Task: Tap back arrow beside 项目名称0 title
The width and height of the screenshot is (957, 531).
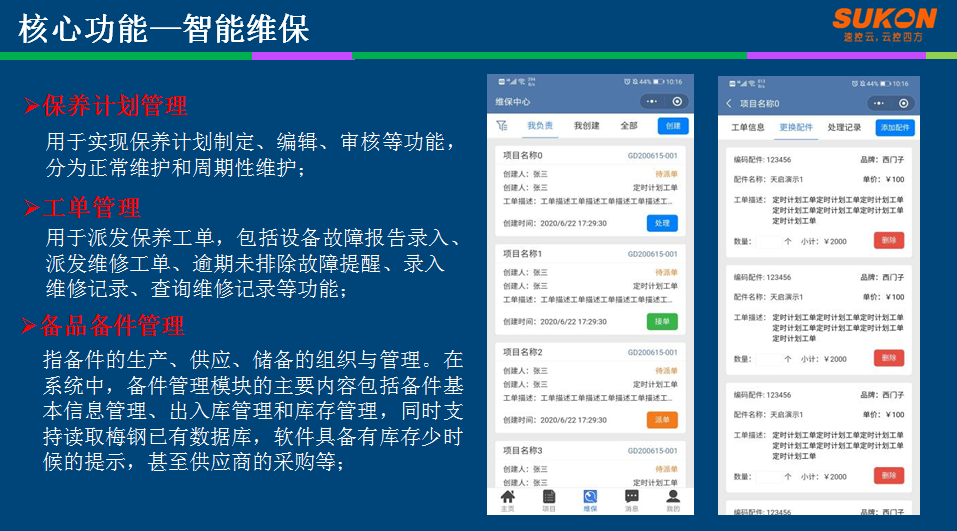Action: click(x=729, y=104)
